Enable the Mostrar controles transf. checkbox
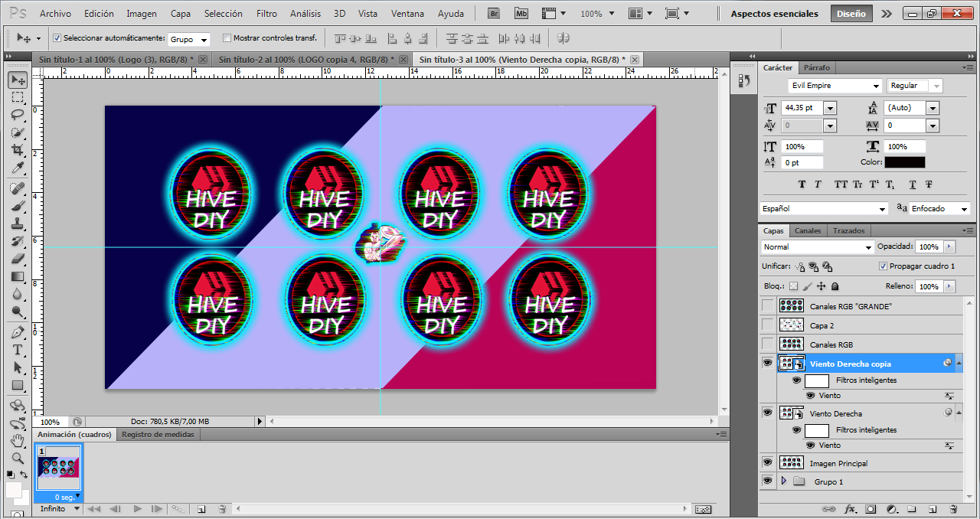Viewport: 980px width, 519px height. pyautogui.click(x=227, y=38)
